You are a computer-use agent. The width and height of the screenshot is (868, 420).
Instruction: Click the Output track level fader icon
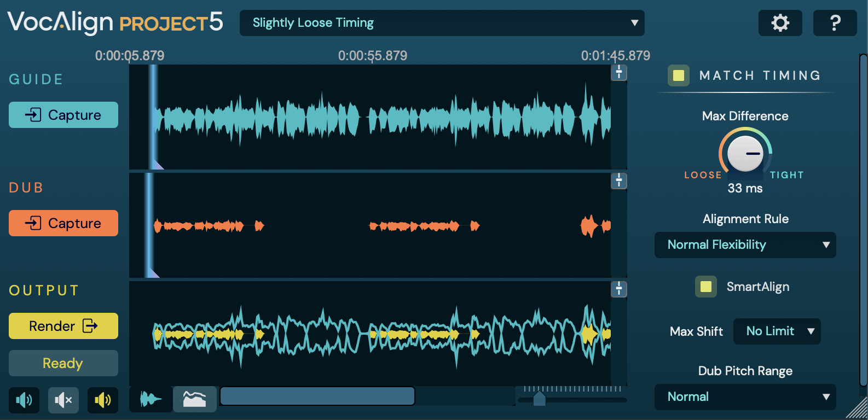pos(619,289)
